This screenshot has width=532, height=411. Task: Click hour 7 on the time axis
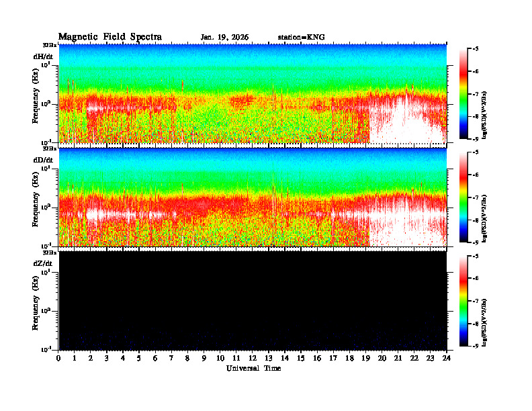click(171, 359)
